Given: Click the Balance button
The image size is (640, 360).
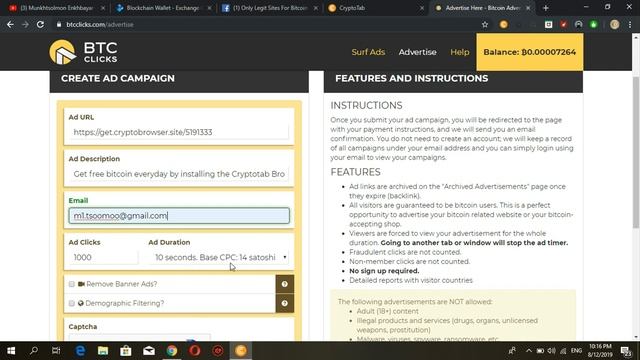Looking at the screenshot, I should click(x=529, y=52).
